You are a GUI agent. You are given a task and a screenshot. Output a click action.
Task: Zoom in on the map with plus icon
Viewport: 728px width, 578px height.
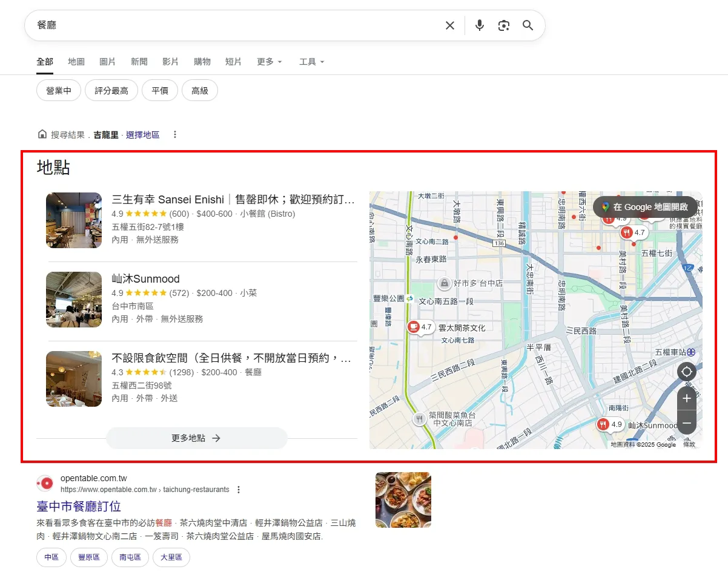(x=686, y=398)
